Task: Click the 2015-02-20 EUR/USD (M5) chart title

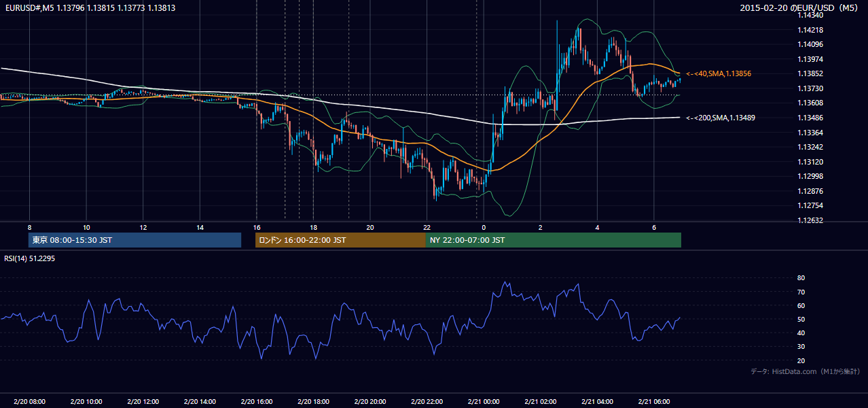Action: (799, 8)
